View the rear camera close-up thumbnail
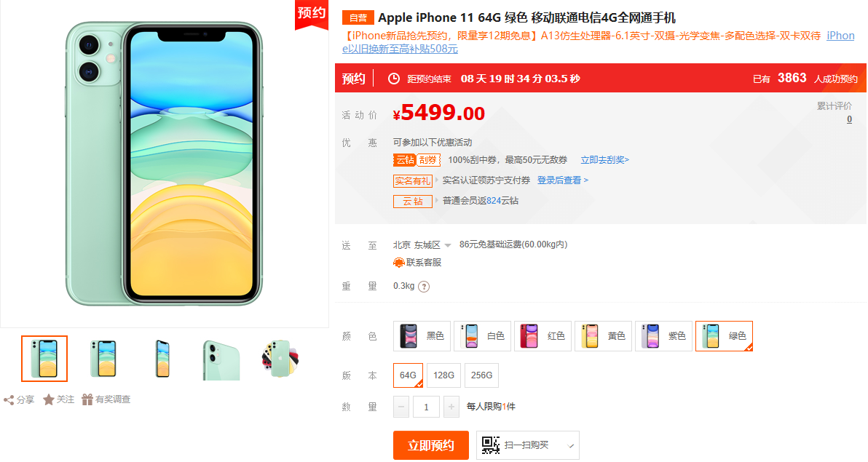868x462 pixels. (x=221, y=359)
